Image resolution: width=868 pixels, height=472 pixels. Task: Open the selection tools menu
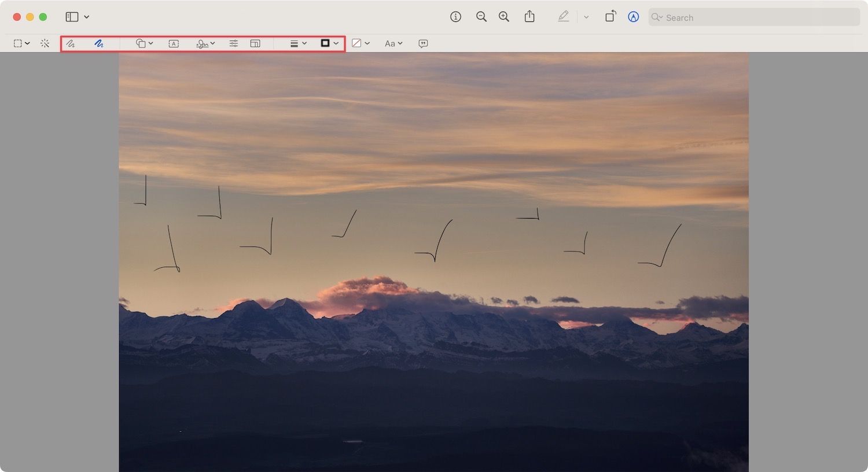tap(21, 43)
